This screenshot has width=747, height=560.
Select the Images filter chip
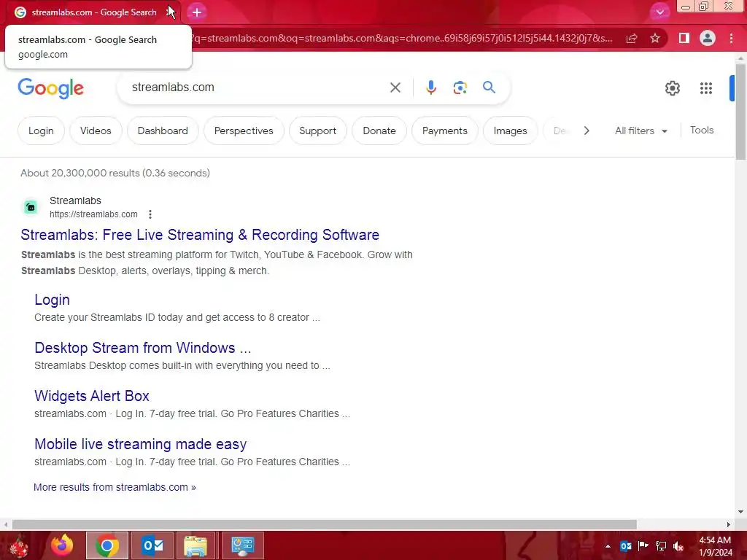(510, 131)
